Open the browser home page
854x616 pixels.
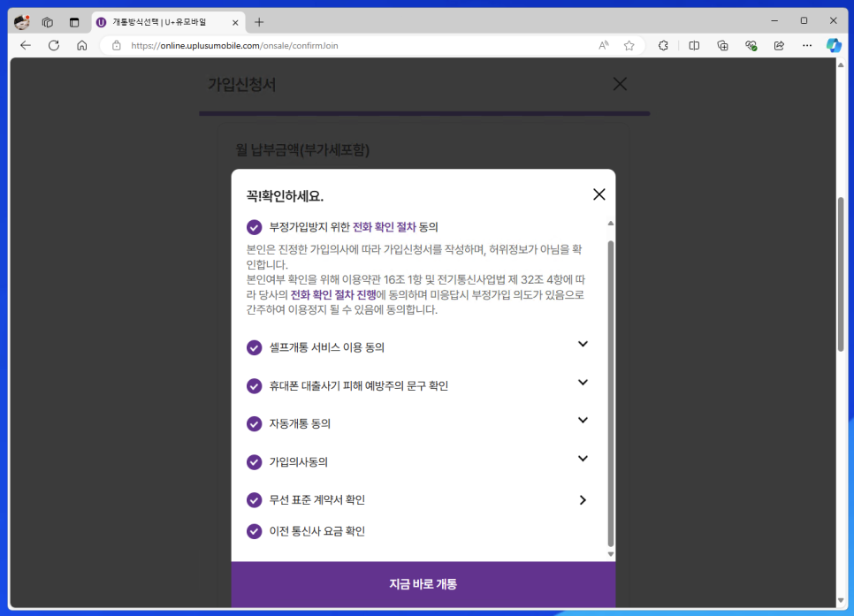[81, 46]
